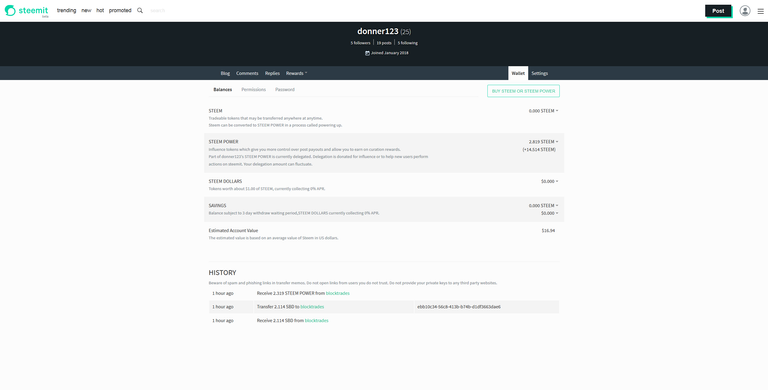This screenshot has width=768, height=390.
Task: Click the STEEM DOLLARS label
Action: 225,182
